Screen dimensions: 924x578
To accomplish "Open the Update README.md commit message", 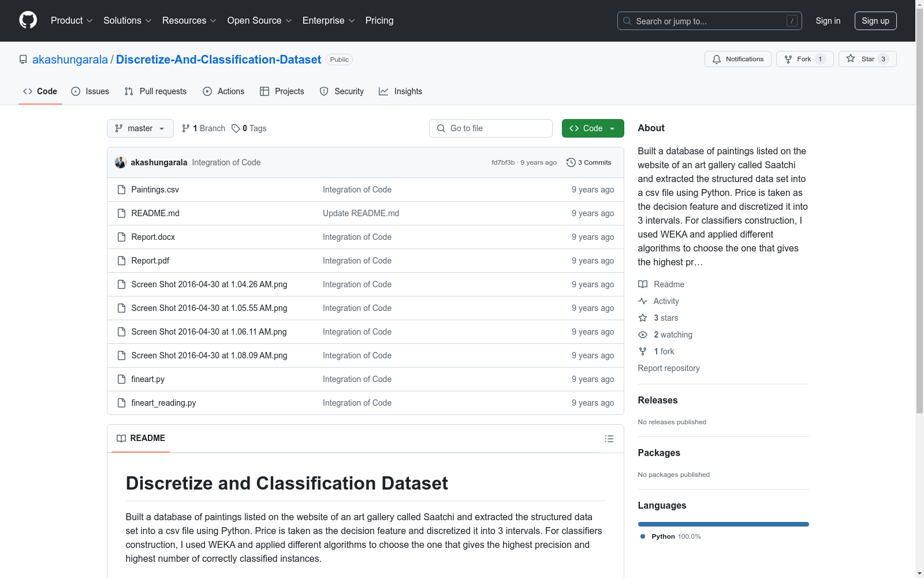I will 361,213.
